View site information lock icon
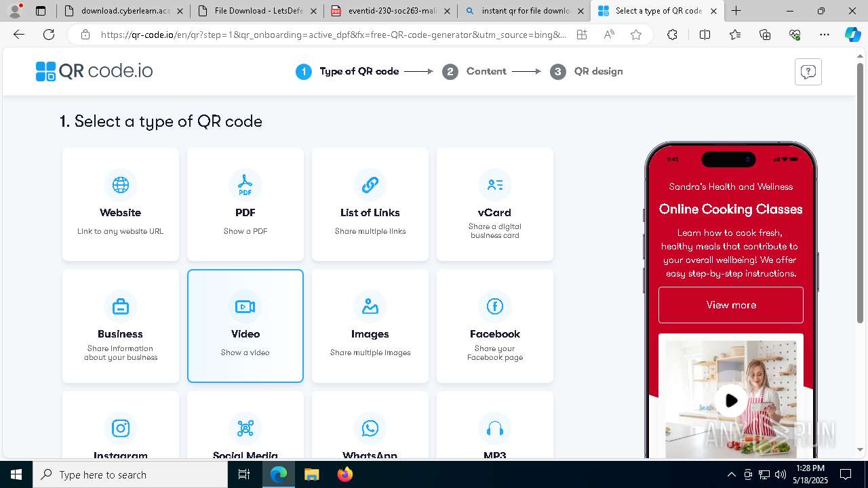The width and height of the screenshot is (868, 488). pos(85,35)
